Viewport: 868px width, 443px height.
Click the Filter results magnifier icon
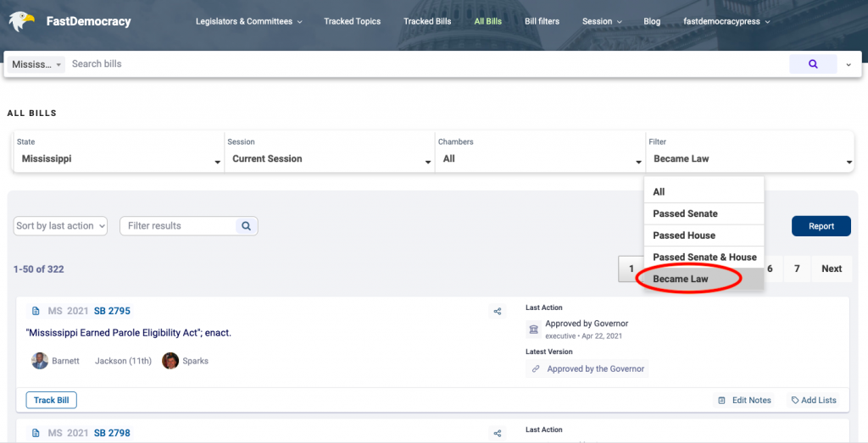(246, 226)
